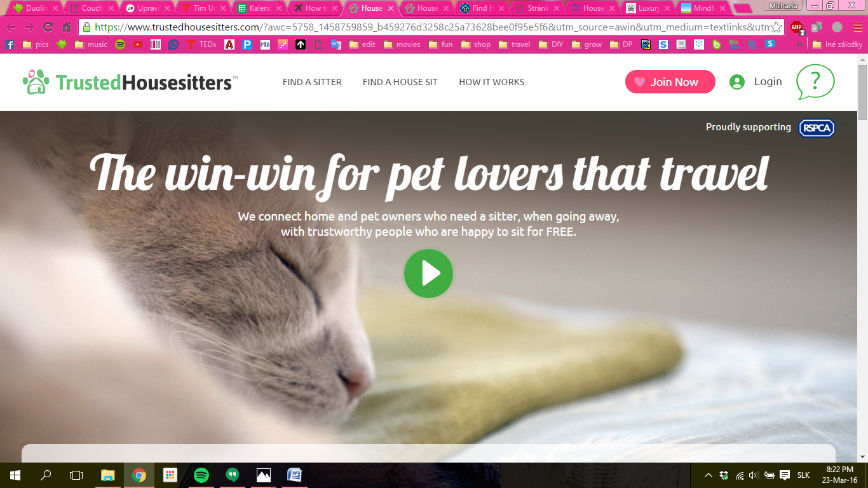Open FIND A SITTER menu item

click(x=312, y=82)
